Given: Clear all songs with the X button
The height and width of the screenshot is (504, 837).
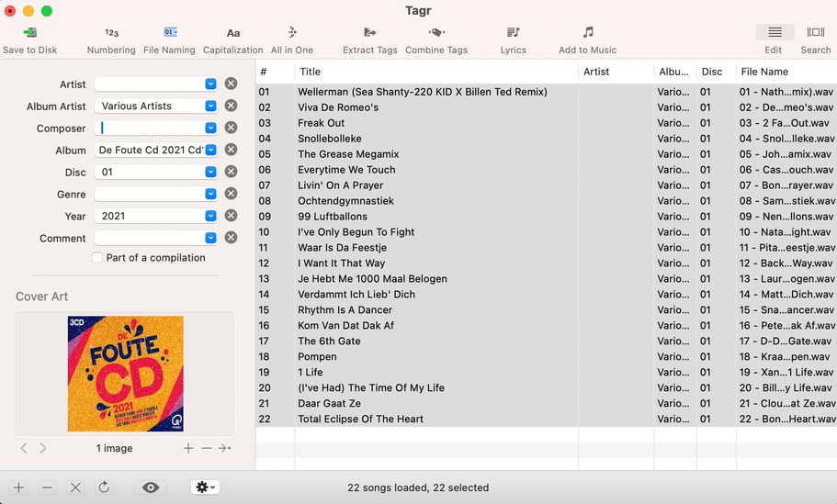Looking at the screenshot, I should coord(75,487).
